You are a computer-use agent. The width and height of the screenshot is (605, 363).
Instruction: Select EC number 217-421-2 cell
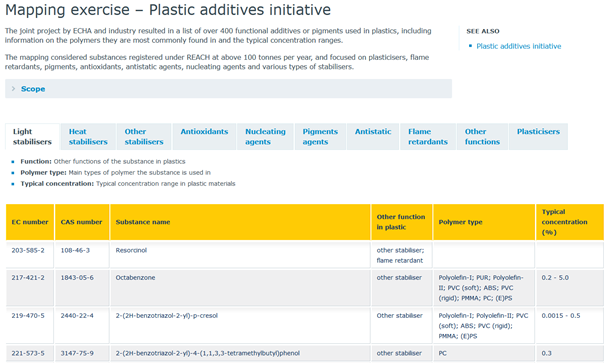point(30,288)
